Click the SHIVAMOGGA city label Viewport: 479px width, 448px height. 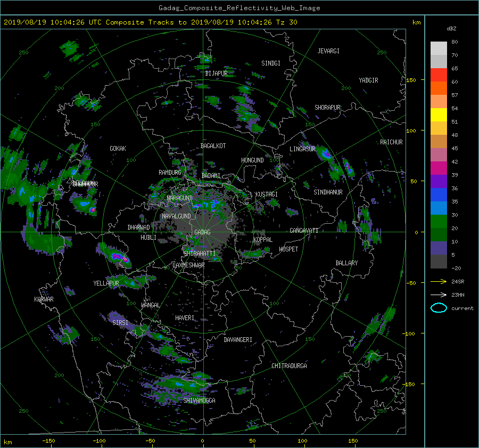(x=199, y=400)
